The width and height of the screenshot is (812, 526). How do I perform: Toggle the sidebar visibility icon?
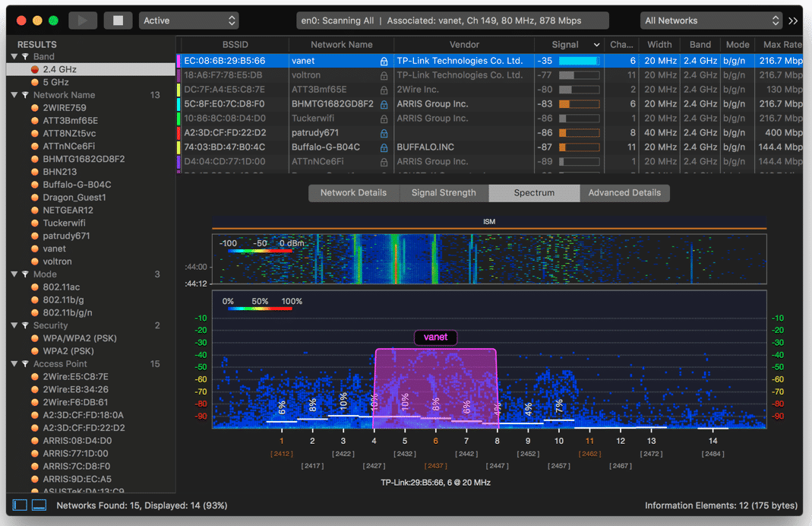[20, 505]
